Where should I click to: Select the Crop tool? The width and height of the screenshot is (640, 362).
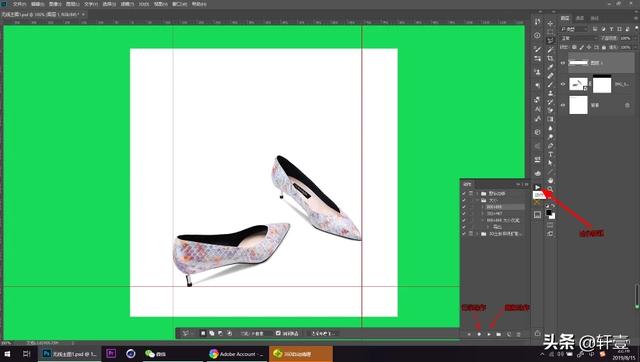[x=550, y=58]
